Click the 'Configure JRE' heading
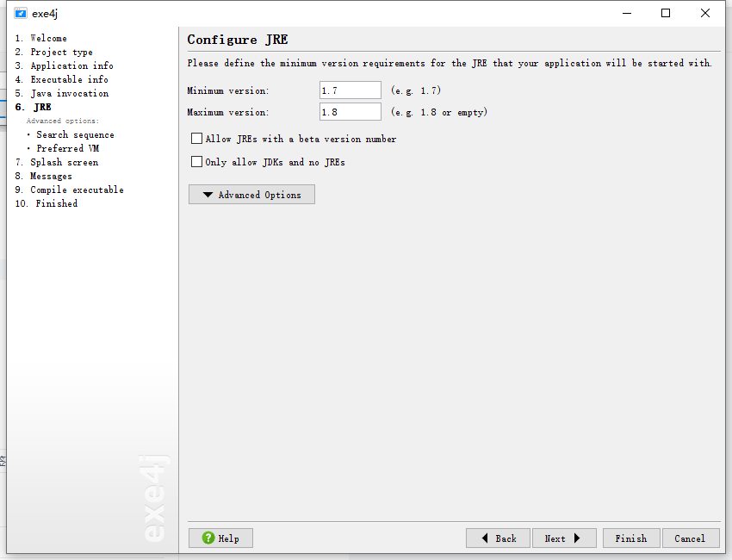The height and width of the screenshot is (560, 732). 238,40
